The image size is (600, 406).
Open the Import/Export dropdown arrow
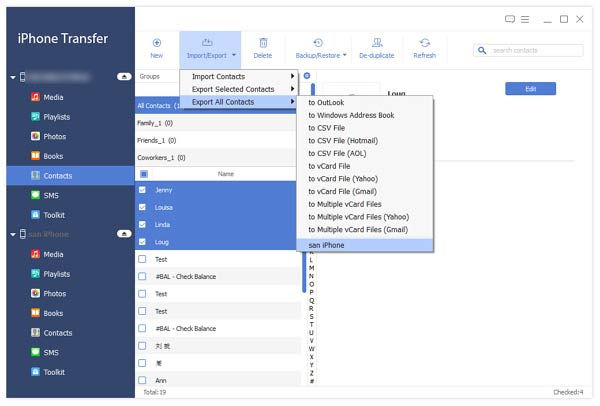pyautogui.click(x=234, y=55)
